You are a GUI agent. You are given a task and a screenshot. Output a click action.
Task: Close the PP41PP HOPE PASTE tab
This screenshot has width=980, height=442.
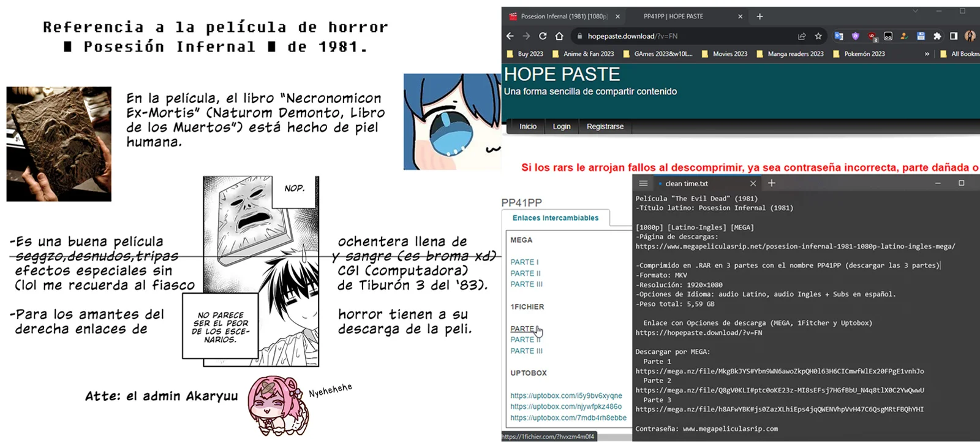click(x=740, y=17)
